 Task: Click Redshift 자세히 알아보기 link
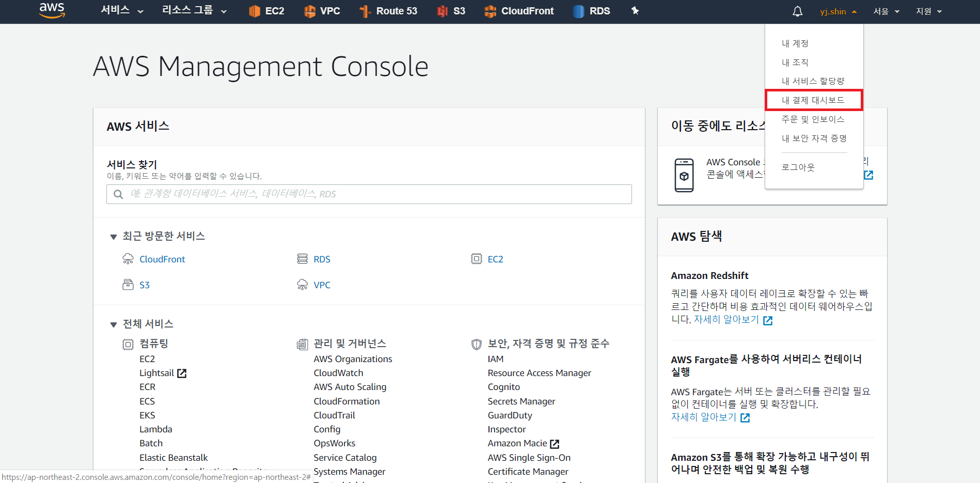point(726,320)
